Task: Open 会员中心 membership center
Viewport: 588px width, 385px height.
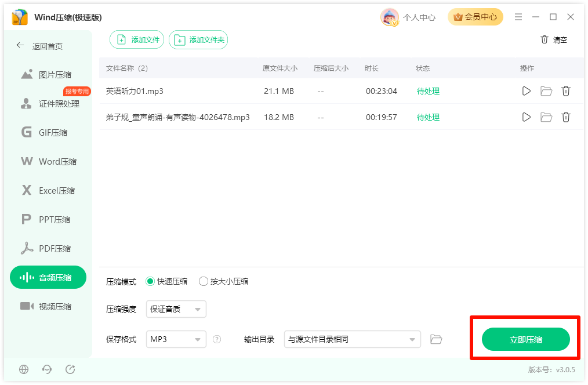Action: (475, 17)
